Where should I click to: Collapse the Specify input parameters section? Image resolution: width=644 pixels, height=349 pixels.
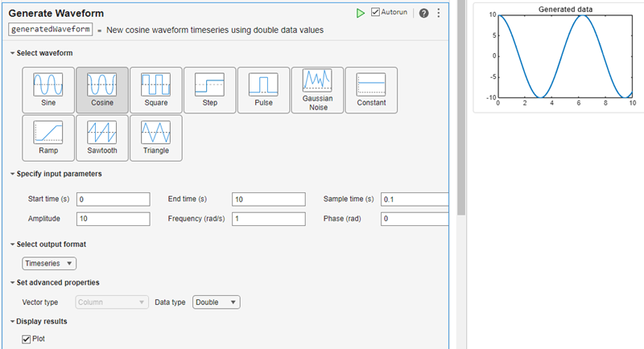coord(12,174)
